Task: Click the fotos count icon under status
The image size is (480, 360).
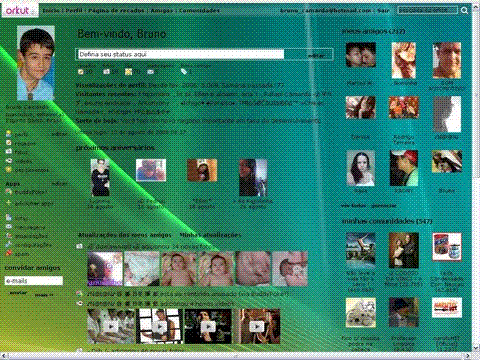Action: [x=106, y=72]
